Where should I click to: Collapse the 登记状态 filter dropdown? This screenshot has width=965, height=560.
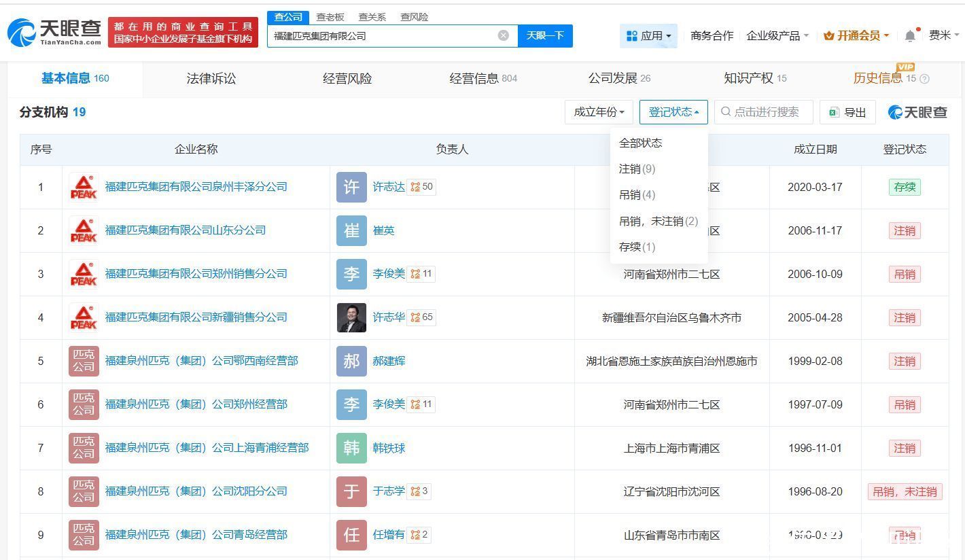click(x=673, y=112)
